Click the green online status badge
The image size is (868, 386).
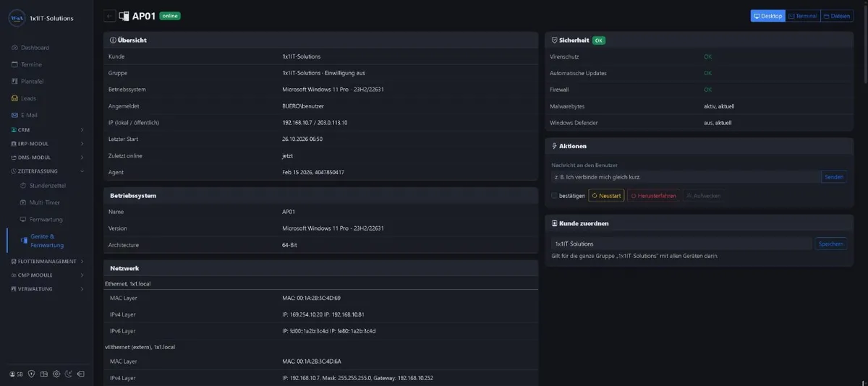[x=170, y=16]
